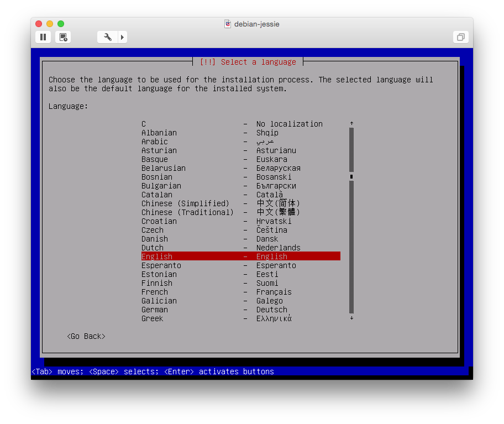Viewport: 504px width, 424px height.
Task: Select Asturian language row
Action: click(x=241, y=150)
